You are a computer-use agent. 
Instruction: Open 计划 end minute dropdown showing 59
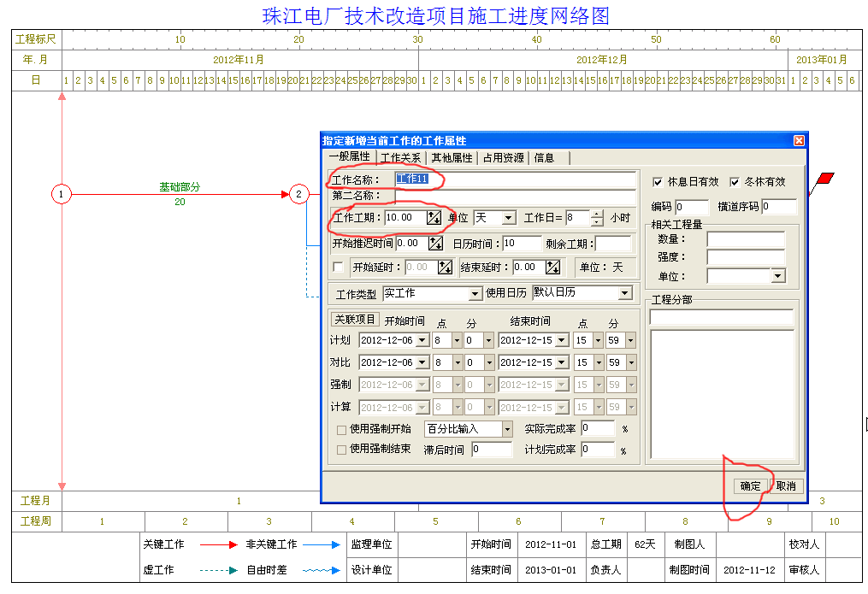pyautogui.click(x=631, y=340)
